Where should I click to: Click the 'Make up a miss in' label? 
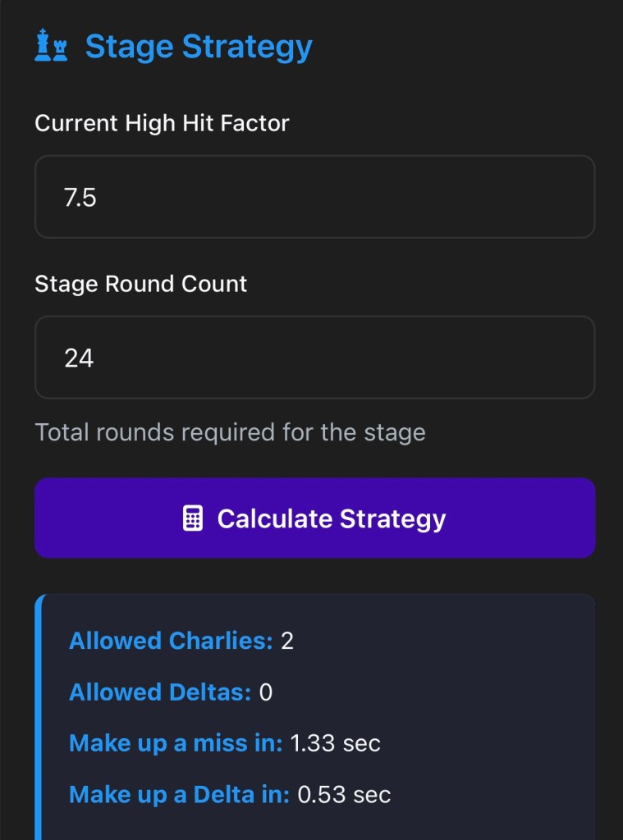click(x=175, y=743)
